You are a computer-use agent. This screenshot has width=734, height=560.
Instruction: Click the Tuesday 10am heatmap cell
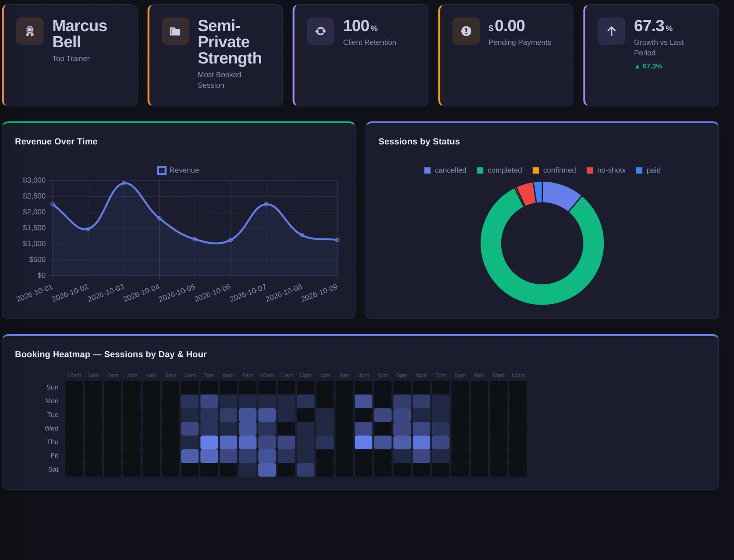tap(267, 415)
